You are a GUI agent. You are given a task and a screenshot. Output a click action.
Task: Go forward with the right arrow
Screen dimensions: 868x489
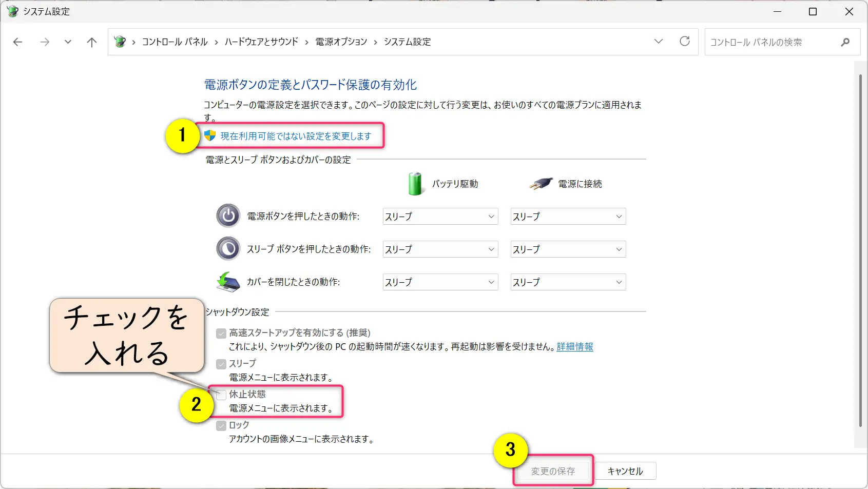pyautogui.click(x=45, y=42)
